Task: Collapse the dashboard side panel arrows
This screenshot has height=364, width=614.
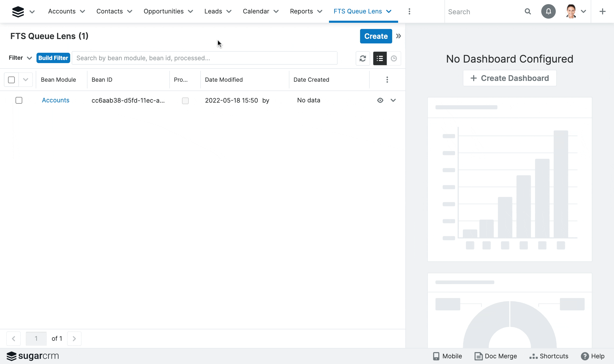Action: 399,36
